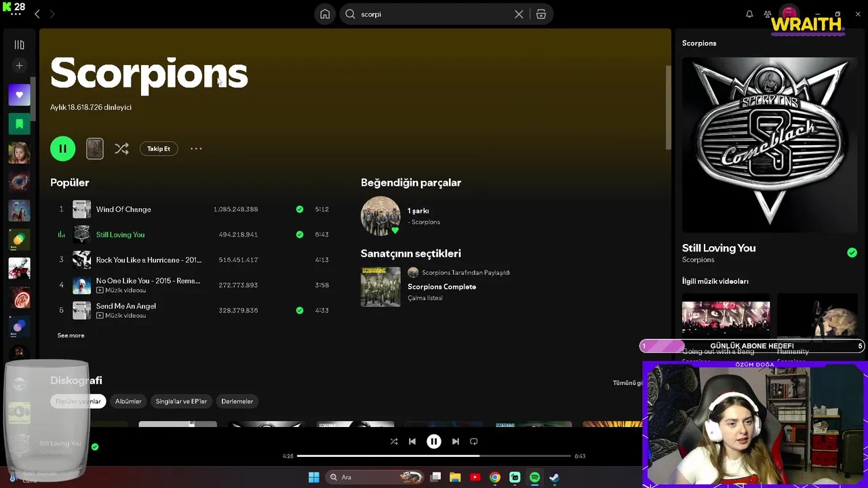Open Still Loving You title in side panel
The width and height of the screenshot is (868, 488).
click(x=719, y=248)
